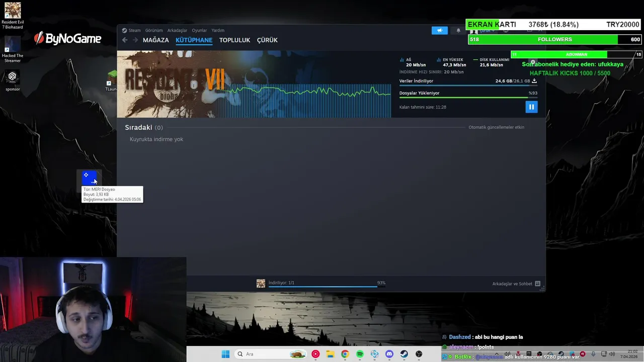
Task: Switch to the KÜTÜPHANE tab
Action: 194,40
